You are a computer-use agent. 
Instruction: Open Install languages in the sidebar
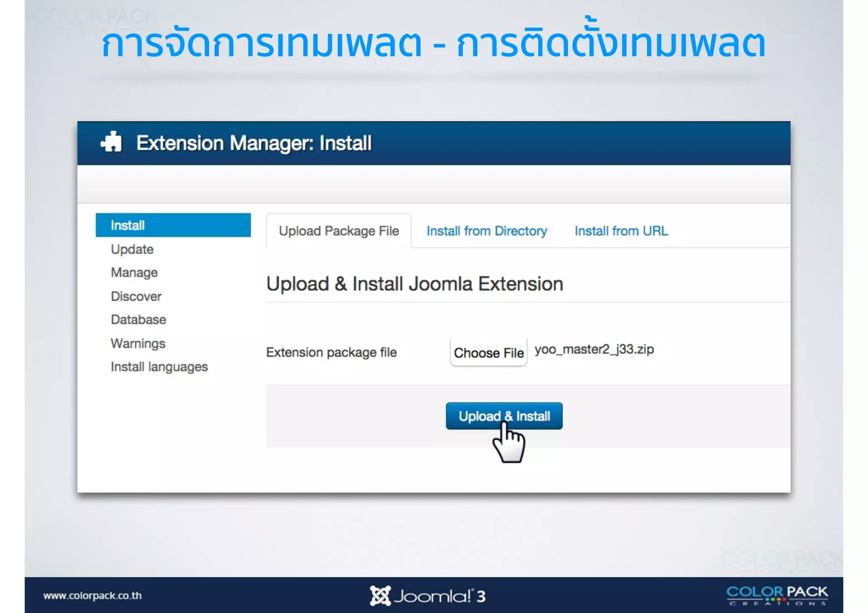tap(159, 367)
